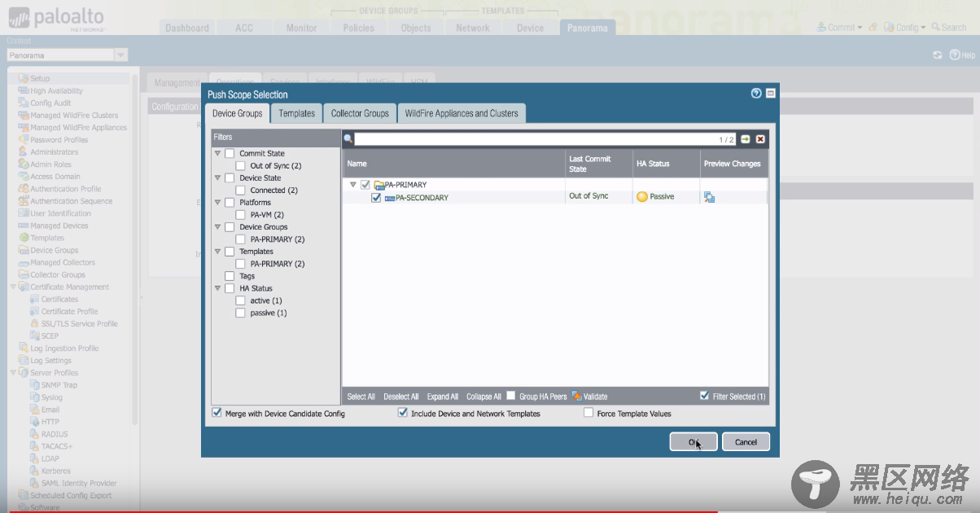The height and width of the screenshot is (513, 980).
Task: Click the preview changes icon for PA-SECONDARY
Action: pyautogui.click(x=710, y=197)
